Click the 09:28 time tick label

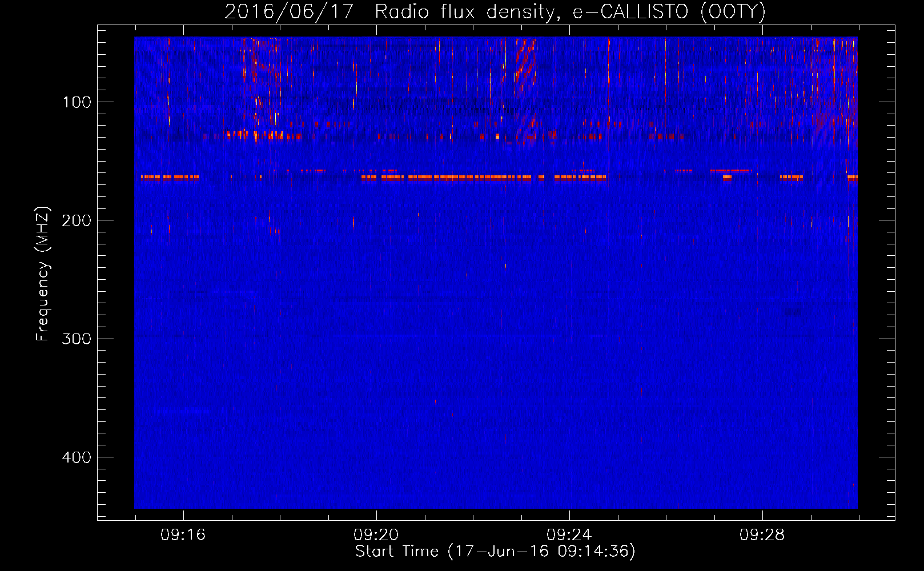pyautogui.click(x=762, y=535)
